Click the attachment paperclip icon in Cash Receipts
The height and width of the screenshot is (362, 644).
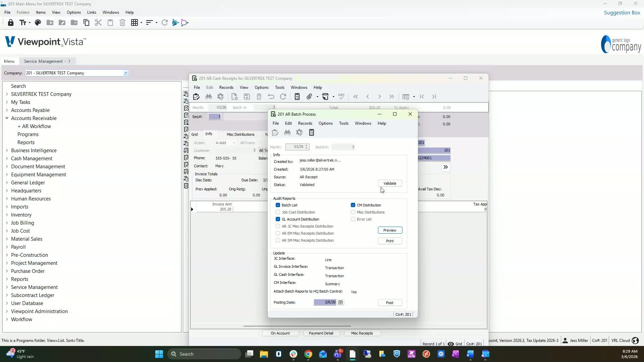click(x=309, y=97)
